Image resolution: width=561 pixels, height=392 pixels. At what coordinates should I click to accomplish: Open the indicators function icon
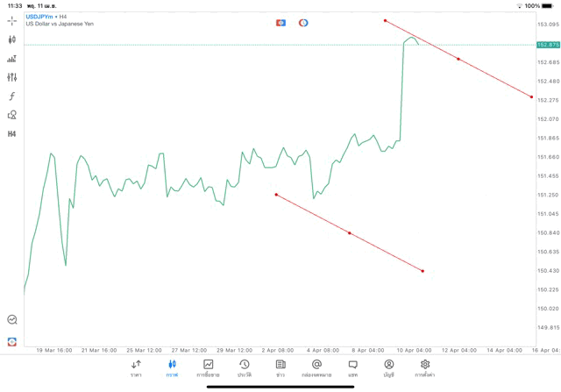coord(12,96)
